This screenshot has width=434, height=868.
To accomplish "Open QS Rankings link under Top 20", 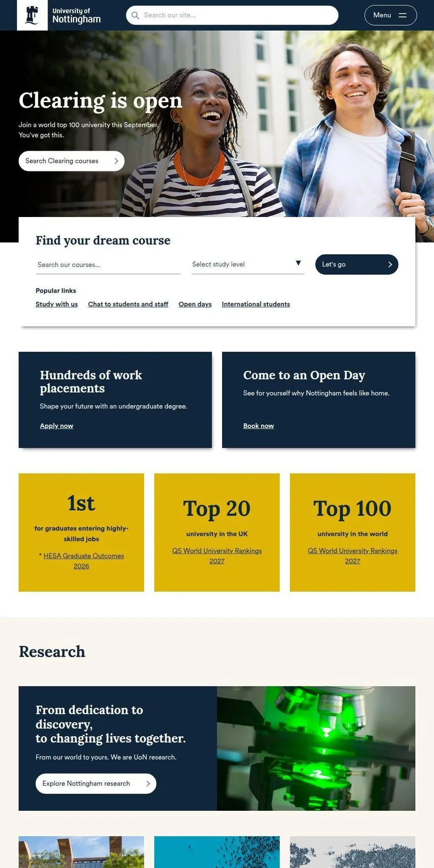I will tap(217, 556).
